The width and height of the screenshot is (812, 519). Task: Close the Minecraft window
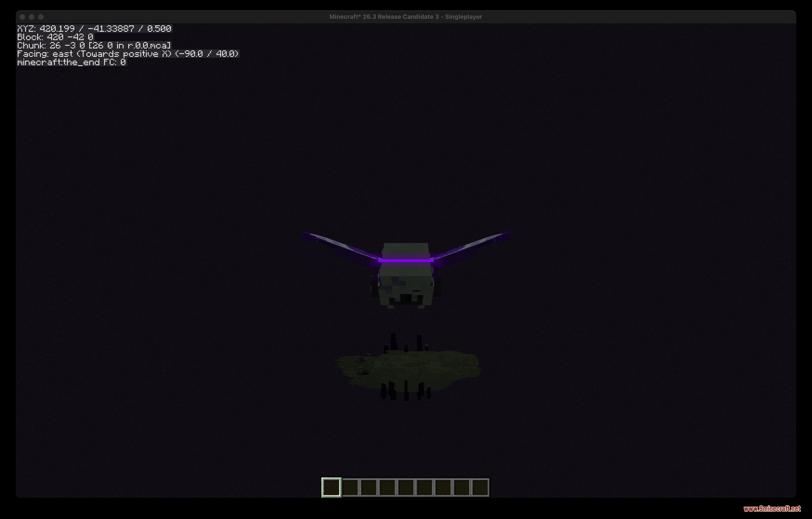[x=22, y=17]
